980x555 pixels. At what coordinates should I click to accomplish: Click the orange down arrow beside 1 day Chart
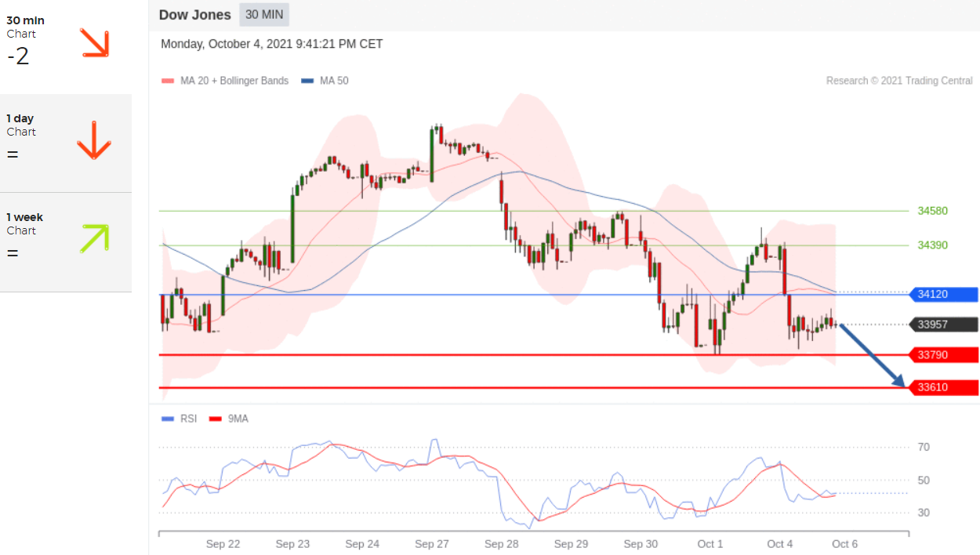pos(93,140)
